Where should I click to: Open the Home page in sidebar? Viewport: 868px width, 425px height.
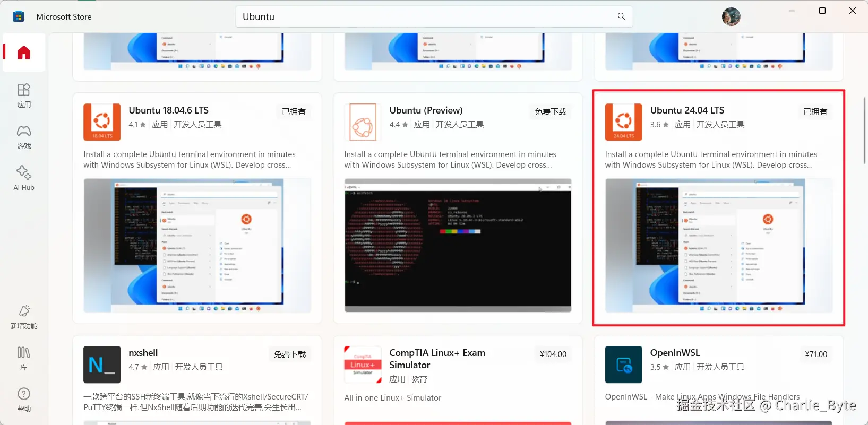click(x=24, y=53)
